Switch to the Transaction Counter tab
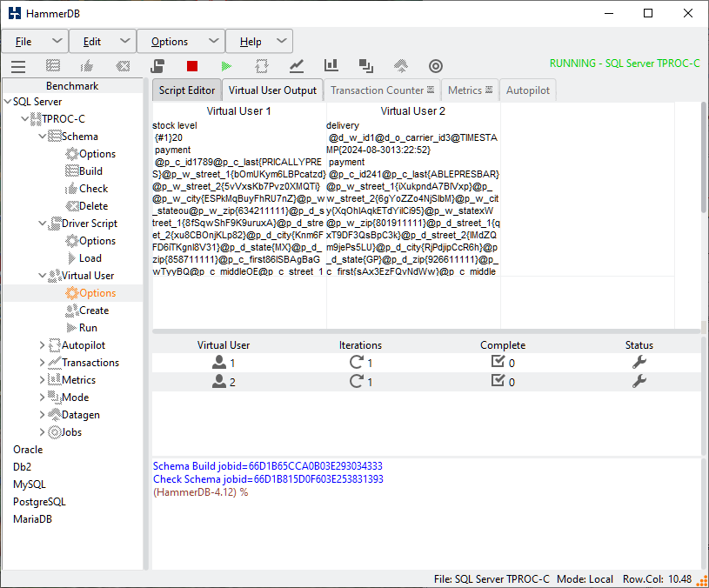Viewport: 709px width, 588px height. [x=382, y=90]
